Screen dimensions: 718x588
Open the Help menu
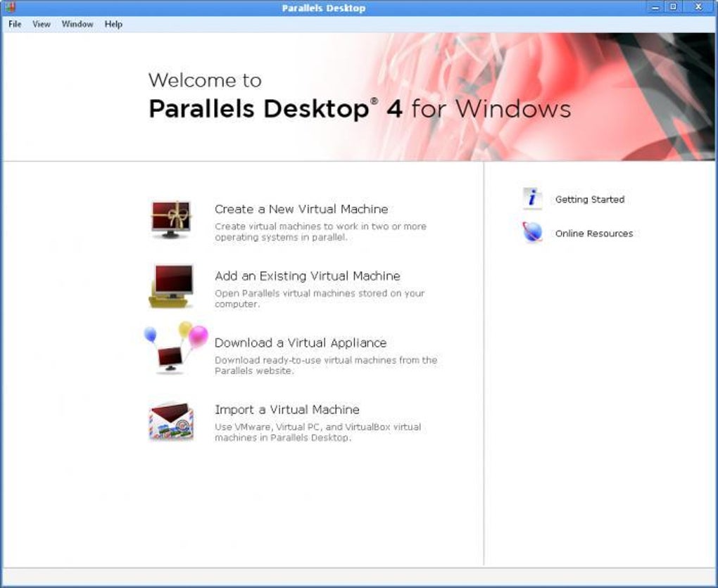pos(113,24)
